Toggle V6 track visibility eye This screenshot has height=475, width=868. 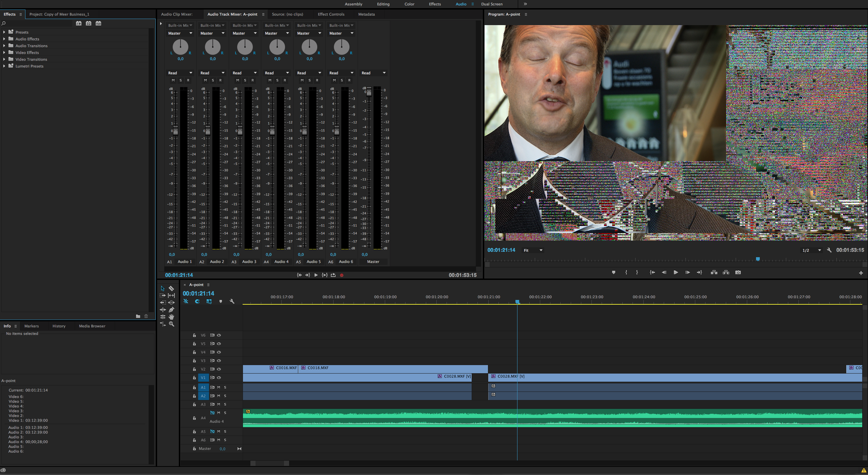point(219,335)
